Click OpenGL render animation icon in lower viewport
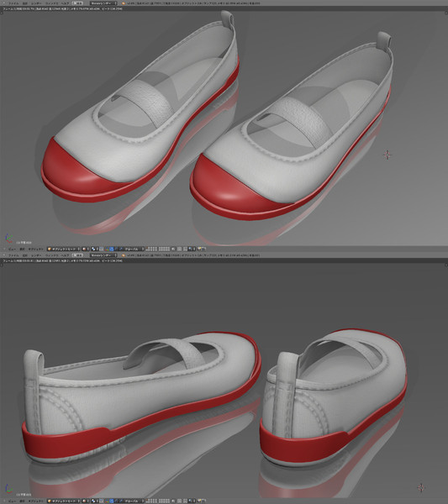Image resolution: width=448 pixels, height=504 pixels. coord(204,501)
